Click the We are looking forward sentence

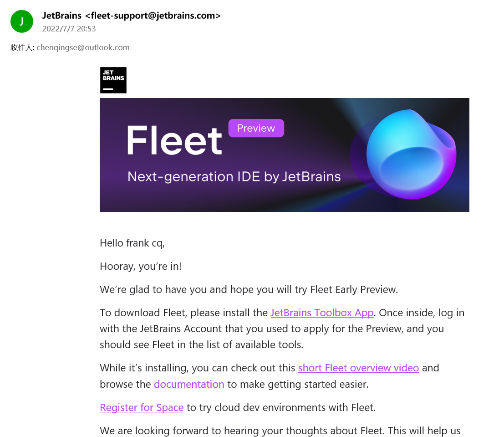coord(280,431)
